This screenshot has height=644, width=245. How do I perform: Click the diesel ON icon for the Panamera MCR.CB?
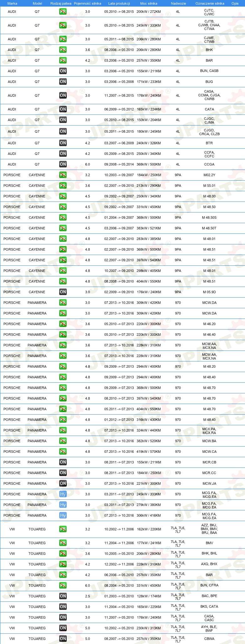click(63, 463)
